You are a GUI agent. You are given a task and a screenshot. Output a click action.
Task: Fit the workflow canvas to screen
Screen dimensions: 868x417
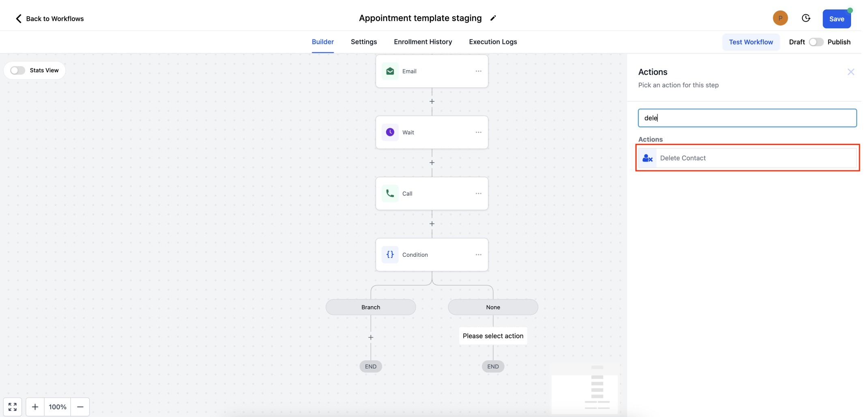[13, 407]
